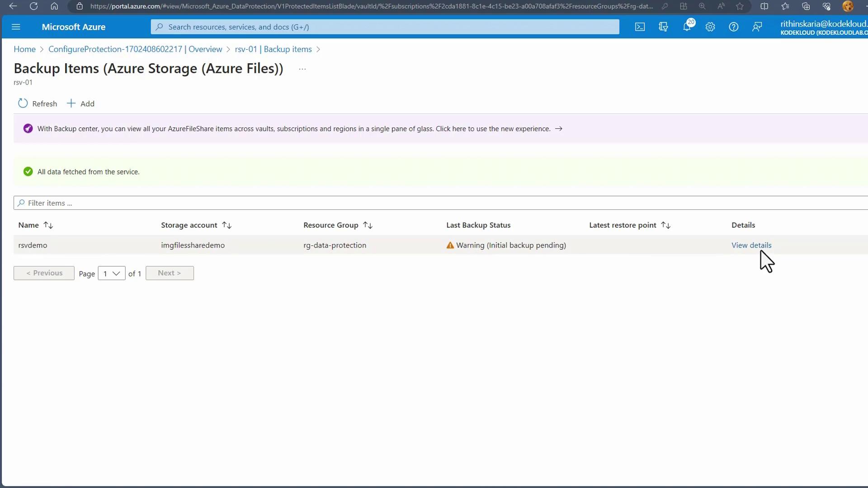Open portal Settings gear icon
868x488 pixels.
pos(710,27)
